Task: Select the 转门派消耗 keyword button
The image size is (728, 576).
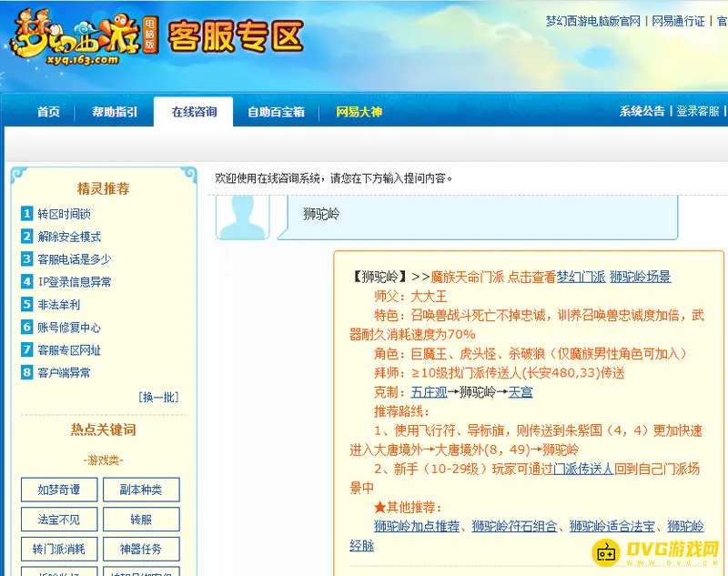Action: click(x=59, y=549)
